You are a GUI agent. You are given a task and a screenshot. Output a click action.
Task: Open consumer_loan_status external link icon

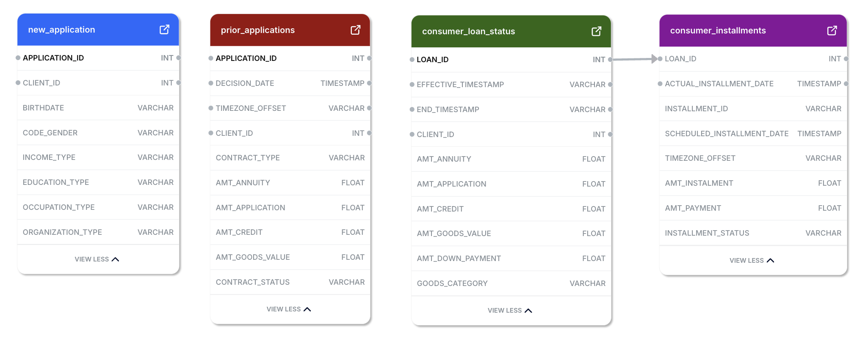coord(597,31)
